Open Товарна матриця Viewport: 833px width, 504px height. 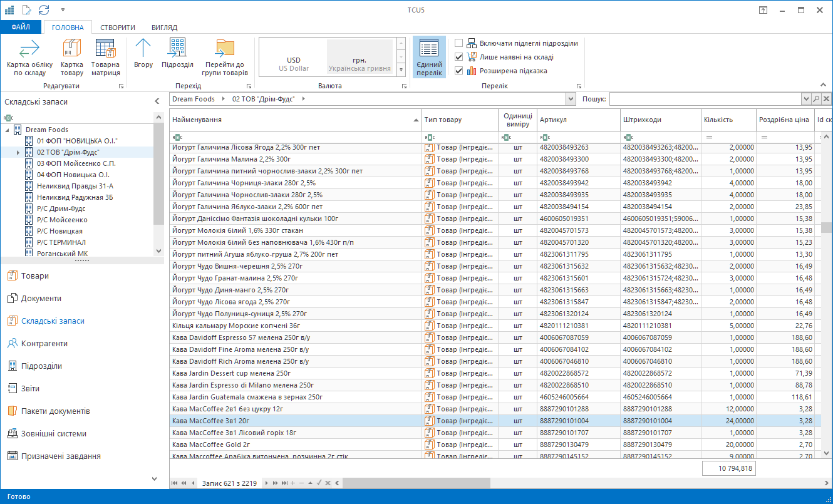[105, 58]
